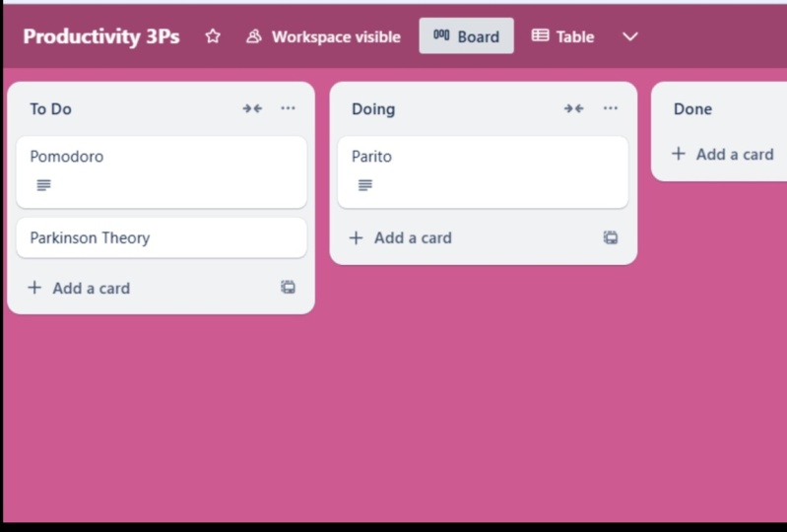Add a card in To Do list

pyautogui.click(x=80, y=288)
